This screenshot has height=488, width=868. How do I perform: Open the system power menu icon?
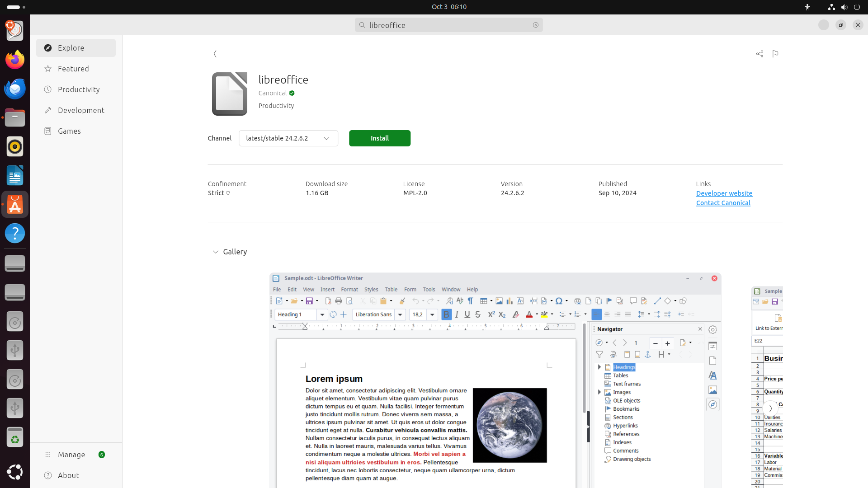pos(857,7)
